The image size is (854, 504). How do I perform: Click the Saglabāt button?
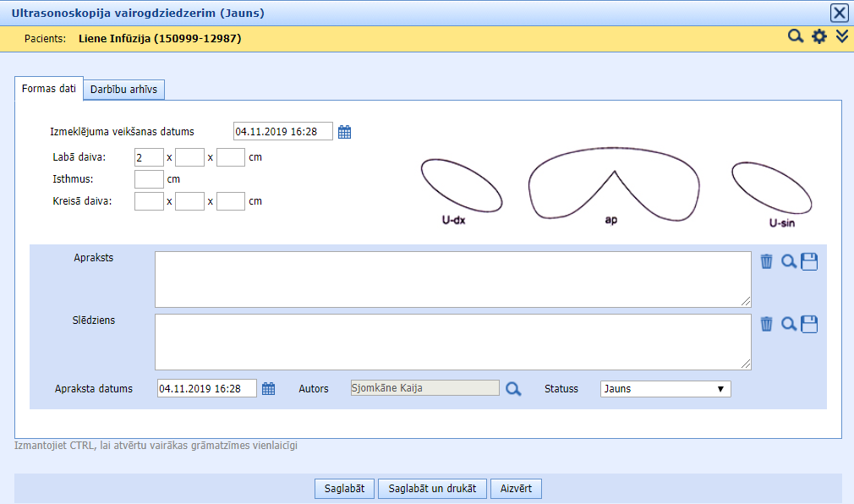(345, 489)
